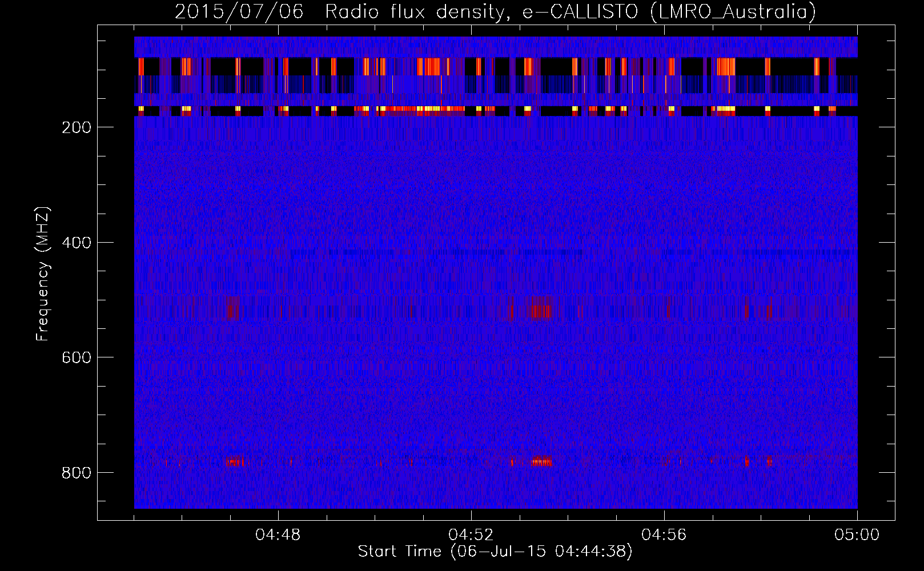Click the plot title '2015/07/06 Radio flux density'

click(x=495, y=11)
